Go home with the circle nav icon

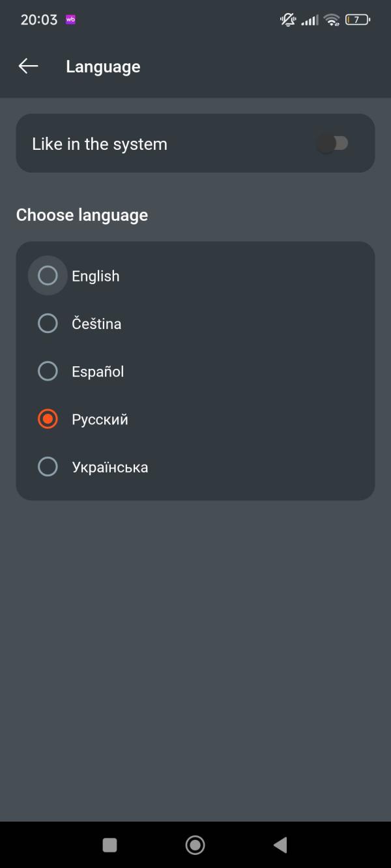click(195, 845)
